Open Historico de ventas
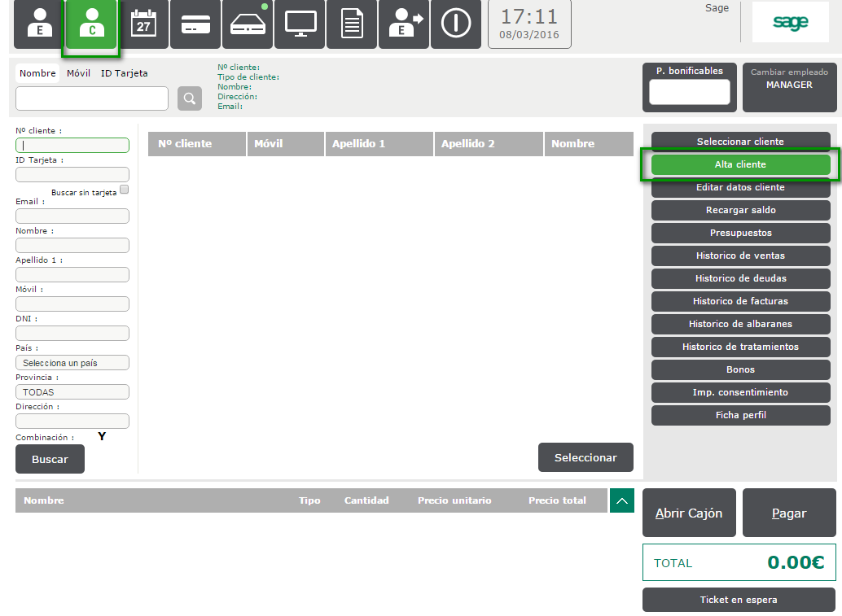842x616 pixels. point(740,256)
